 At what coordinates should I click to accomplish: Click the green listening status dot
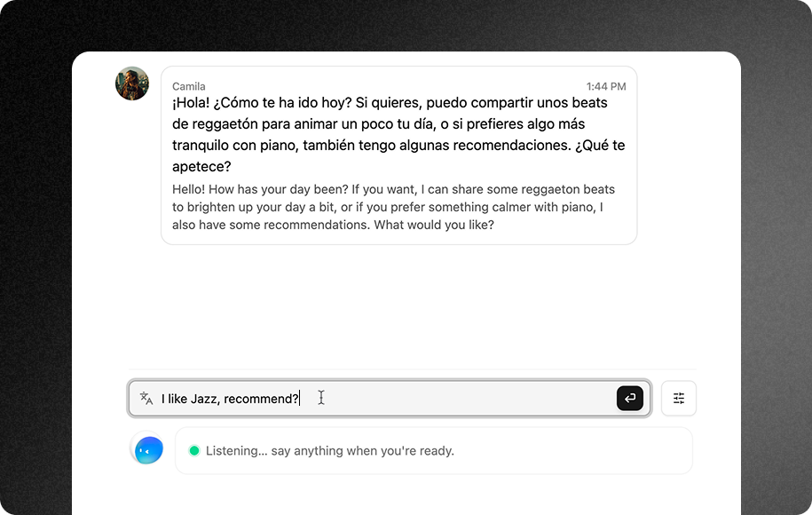point(194,450)
